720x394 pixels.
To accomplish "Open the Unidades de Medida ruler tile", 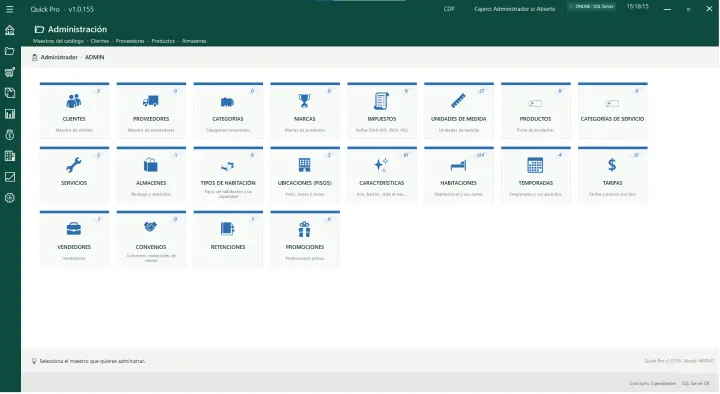I will (459, 111).
